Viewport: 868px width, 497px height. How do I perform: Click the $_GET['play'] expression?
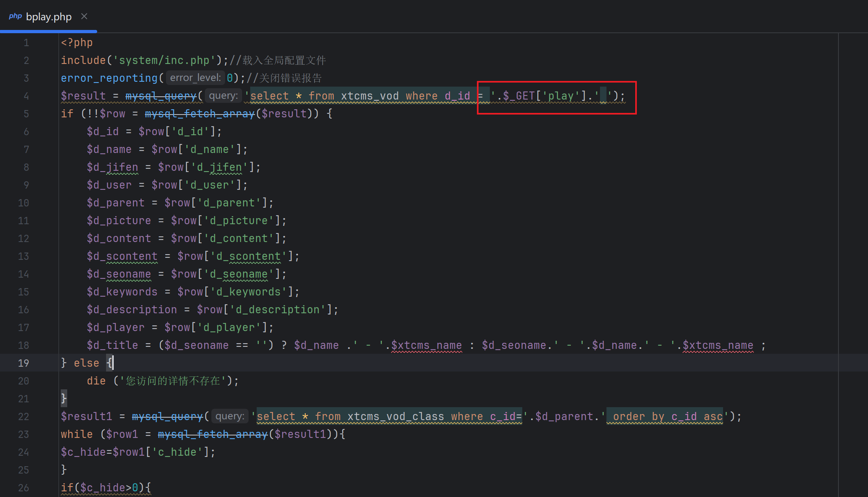545,96
